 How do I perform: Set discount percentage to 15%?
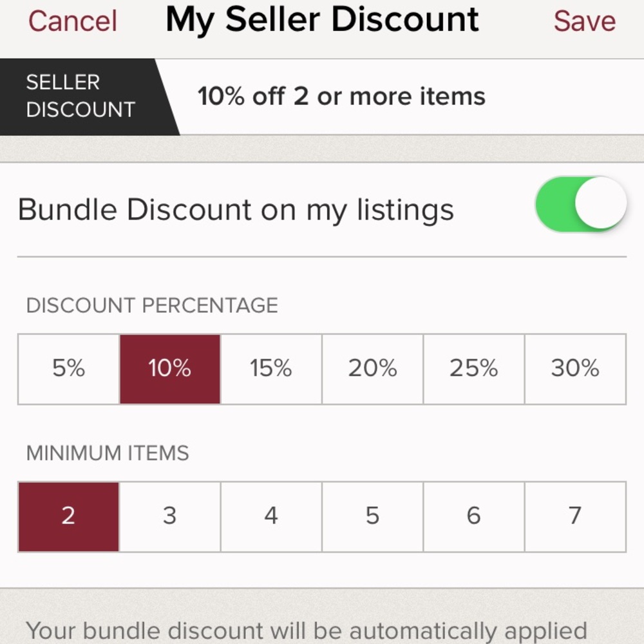pyautogui.click(x=271, y=369)
